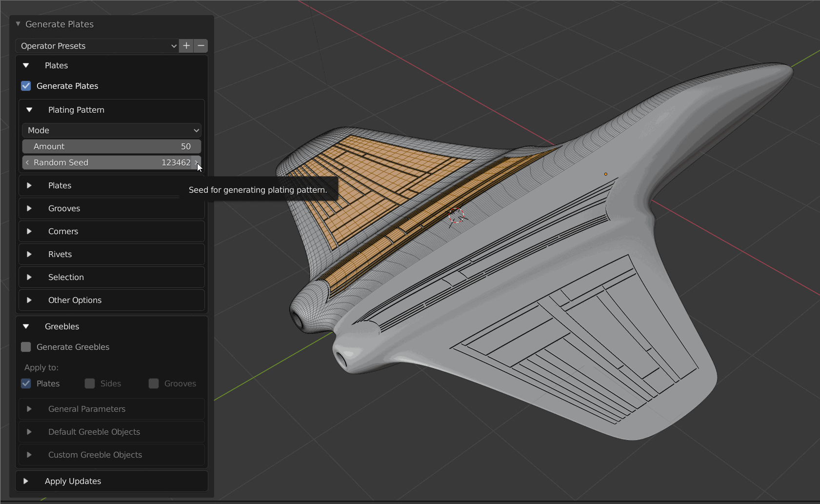Decrement Random Seed with left arrow
The image size is (820, 504).
pyautogui.click(x=27, y=162)
